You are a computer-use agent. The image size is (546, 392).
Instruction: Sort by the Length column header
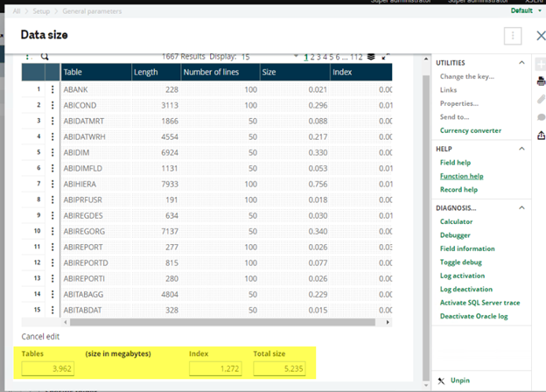157,72
